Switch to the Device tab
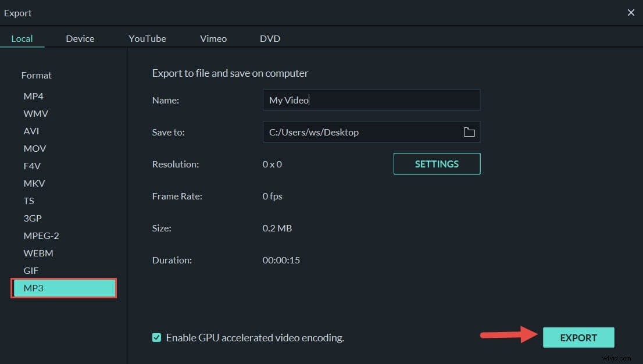Image resolution: width=643 pixels, height=364 pixels. [x=80, y=38]
